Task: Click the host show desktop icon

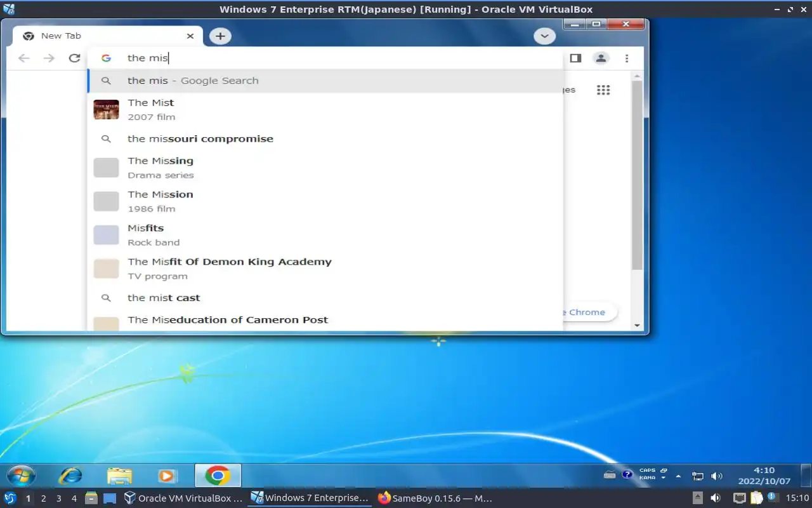Action: click(110, 498)
